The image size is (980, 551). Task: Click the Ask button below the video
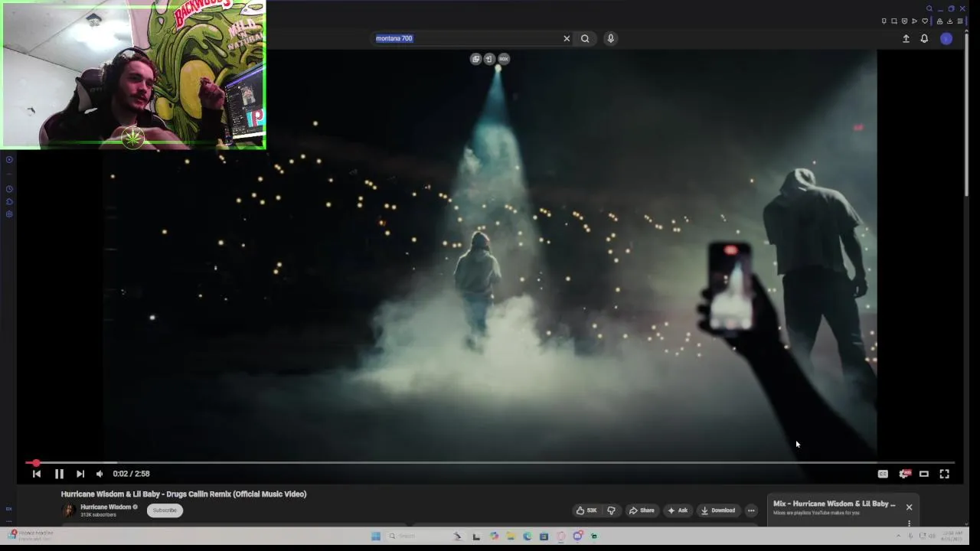[678, 510]
